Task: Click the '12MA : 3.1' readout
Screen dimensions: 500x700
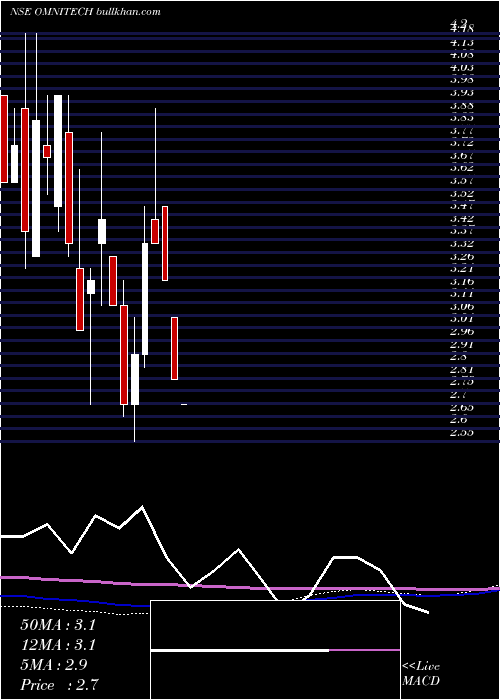Action: pyautogui.click(x=58, y=645)
